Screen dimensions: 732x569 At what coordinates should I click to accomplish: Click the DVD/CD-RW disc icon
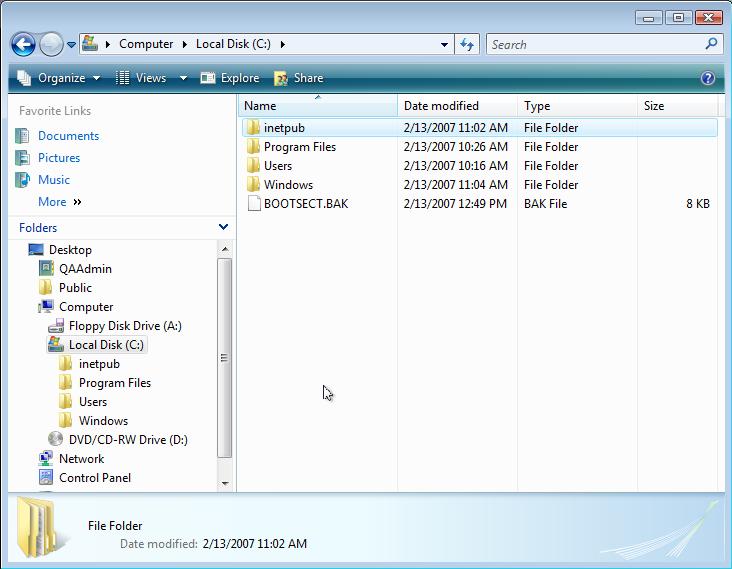(x=56, y=439)
